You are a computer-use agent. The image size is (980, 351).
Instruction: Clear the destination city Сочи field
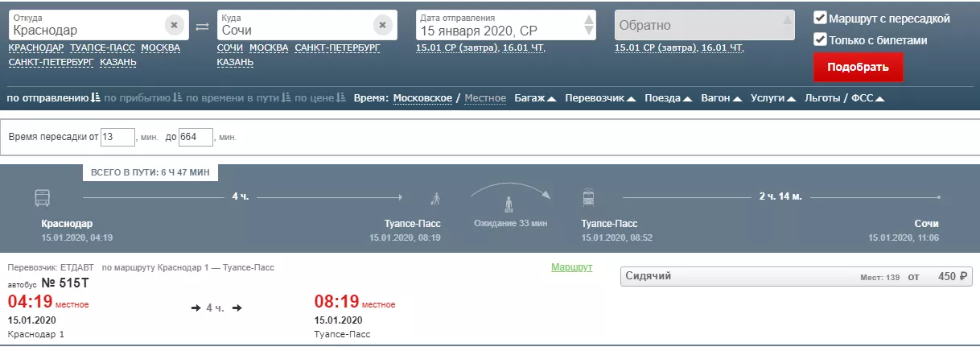(x=382, y=26)
